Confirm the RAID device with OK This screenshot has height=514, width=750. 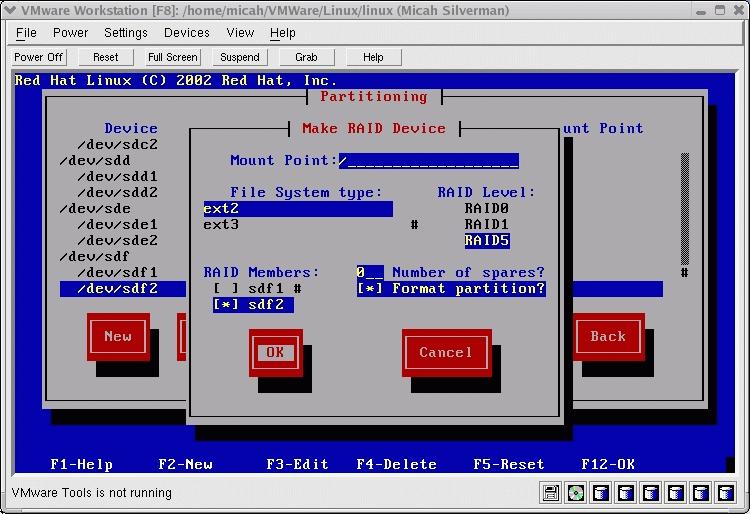(x=275, y=352)
